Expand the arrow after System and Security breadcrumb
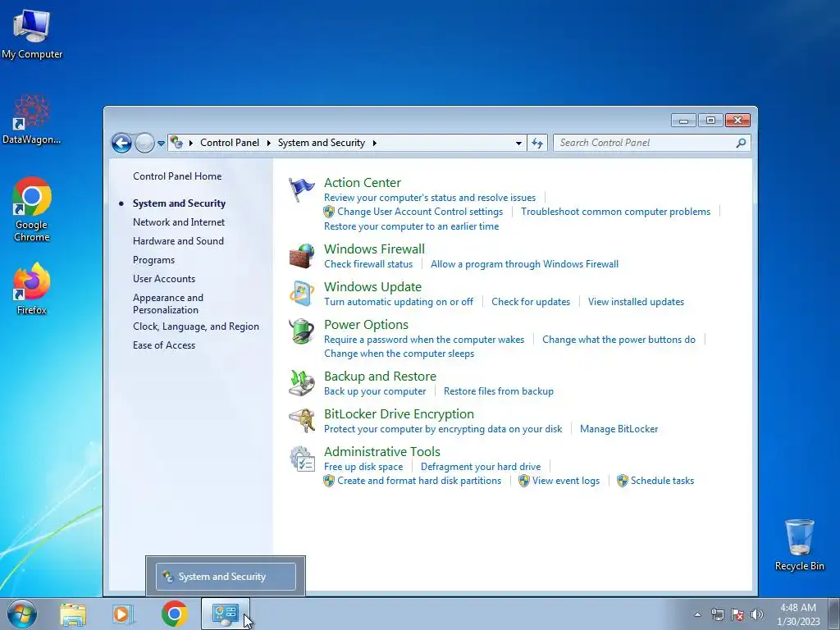 pyautogui.click(x=374, y=143)
